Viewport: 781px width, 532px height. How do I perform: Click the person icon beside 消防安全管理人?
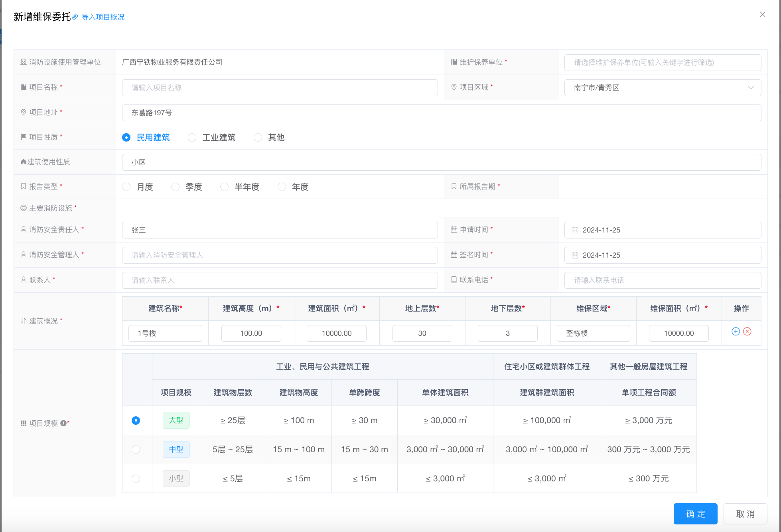point(24,254)
